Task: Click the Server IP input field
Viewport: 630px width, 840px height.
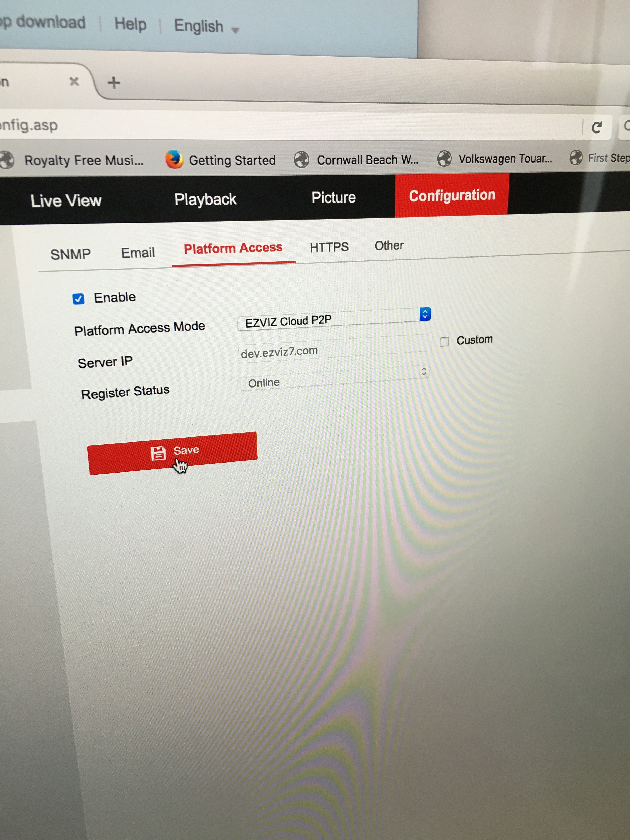Action: pos(334,349)
